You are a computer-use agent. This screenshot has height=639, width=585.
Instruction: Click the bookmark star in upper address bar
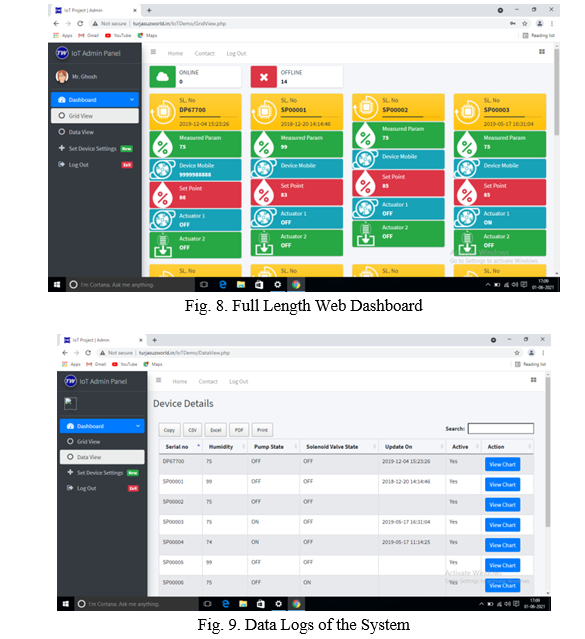[x=525, y=24]
